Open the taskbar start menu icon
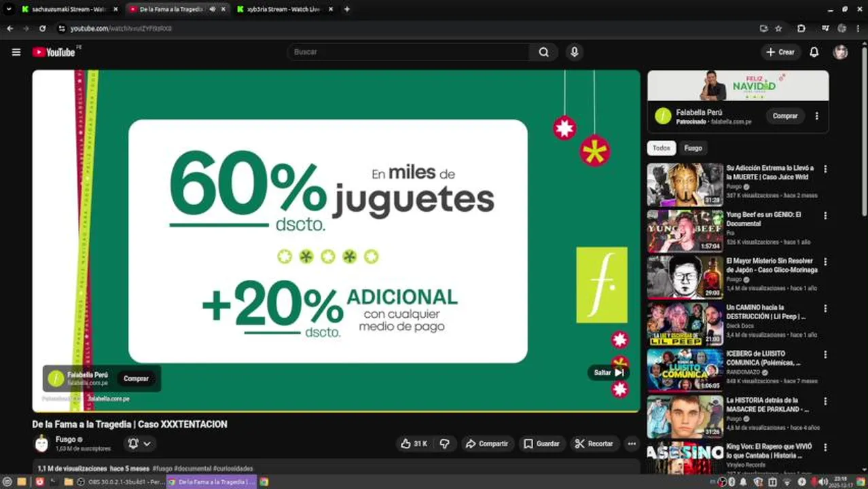This screenshot has height=489, width=868. point(7,482)
